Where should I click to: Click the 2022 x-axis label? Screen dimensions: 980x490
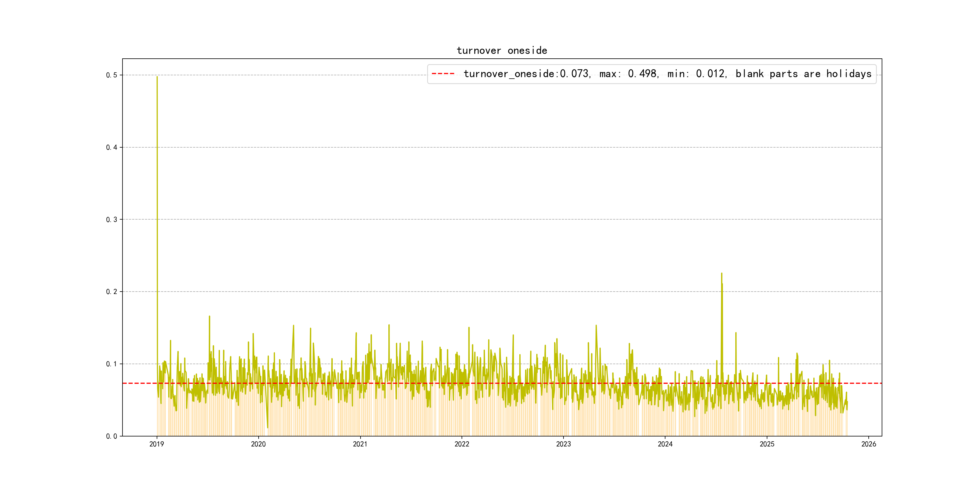coord(462,444)
